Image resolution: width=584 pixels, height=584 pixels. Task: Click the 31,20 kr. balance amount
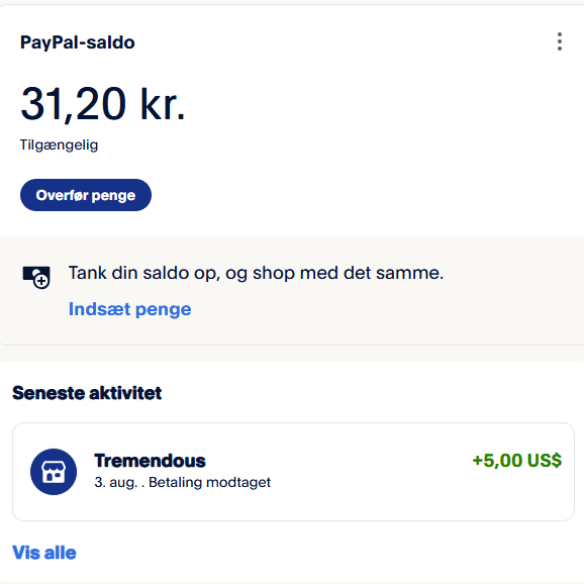103,104
